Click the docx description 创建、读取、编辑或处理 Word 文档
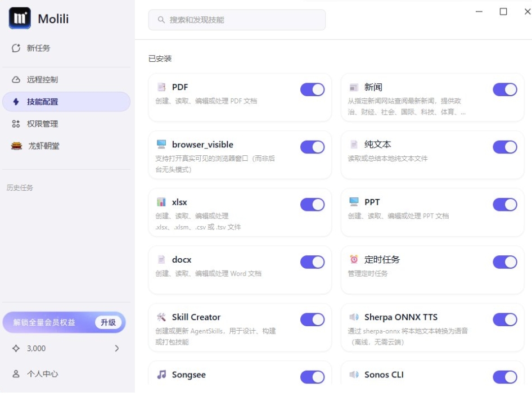 pyautogui.click(x=208, y=273)
